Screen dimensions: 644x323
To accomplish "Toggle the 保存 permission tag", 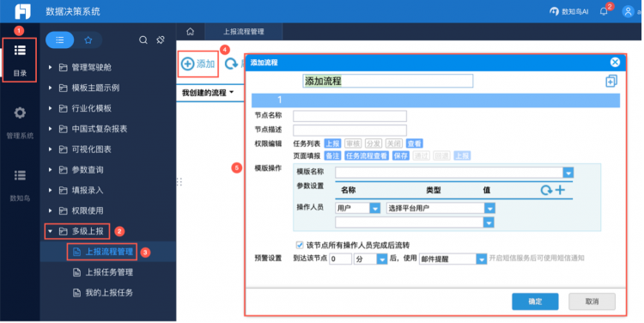I will 400,155.
